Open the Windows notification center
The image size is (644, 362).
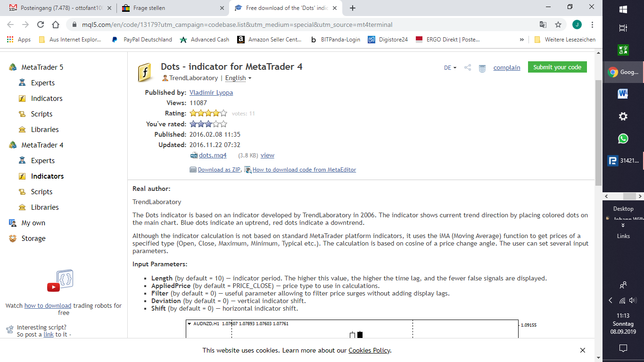click(x=623, y=348)
